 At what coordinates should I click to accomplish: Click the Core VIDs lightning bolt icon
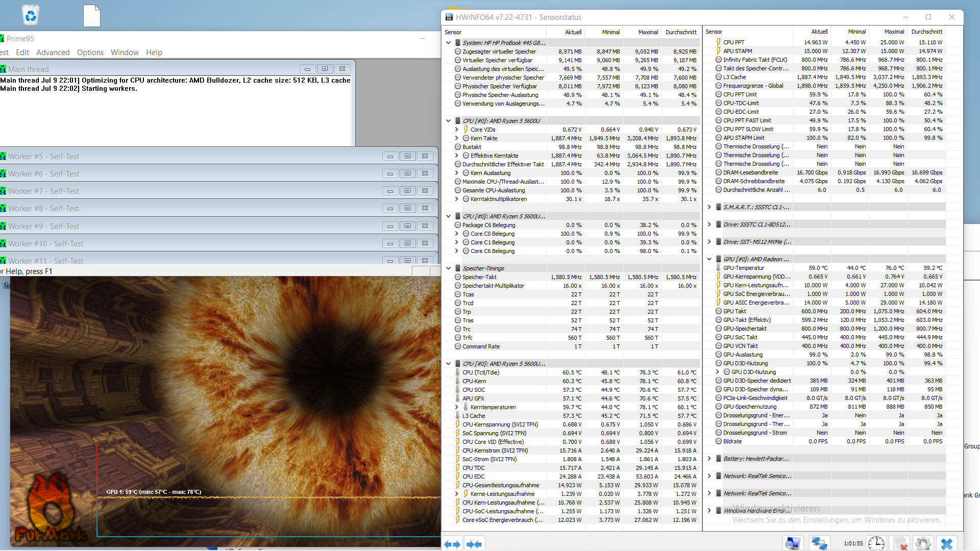click(x=466, y=130)
